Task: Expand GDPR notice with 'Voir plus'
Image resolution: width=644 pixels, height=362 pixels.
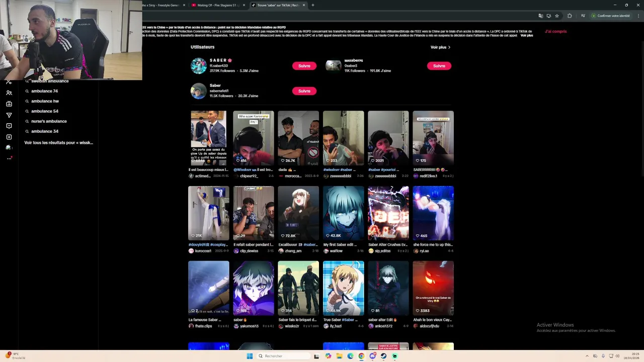Action: (x=527, y=36)
